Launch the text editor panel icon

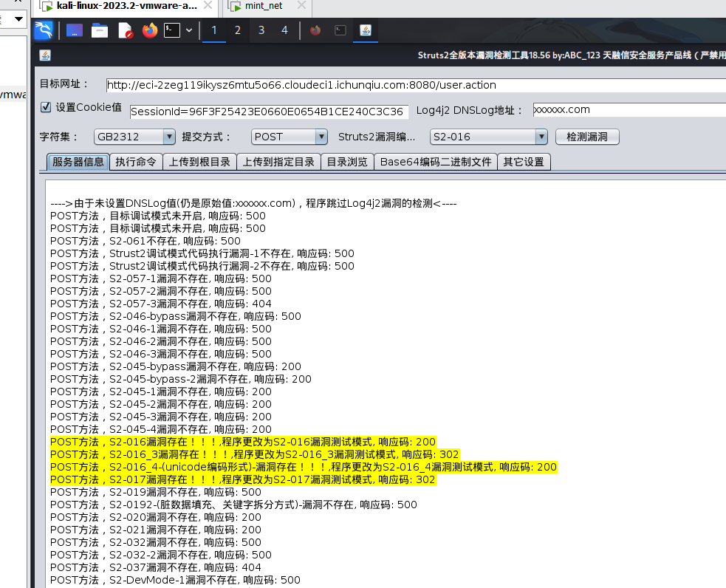click(125, 30)
